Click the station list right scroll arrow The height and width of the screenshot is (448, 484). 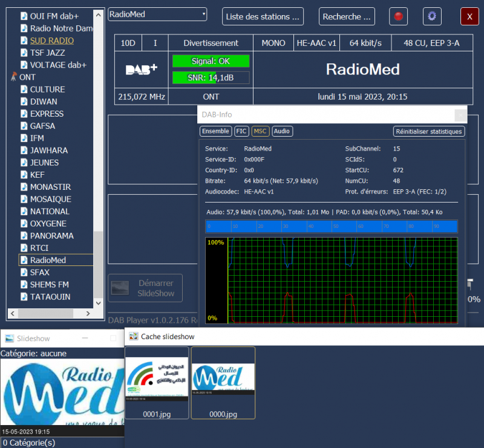[x=88, y=313]
